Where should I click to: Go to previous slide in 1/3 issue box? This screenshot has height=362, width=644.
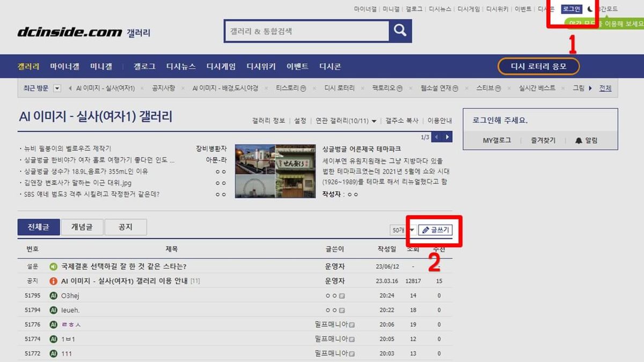436,137
